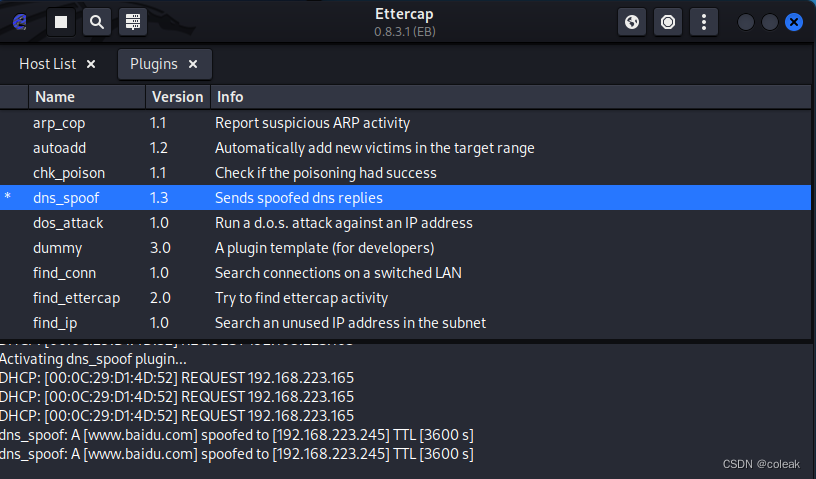Open the hosts list icon
The image size is (816, 479).
133,22
